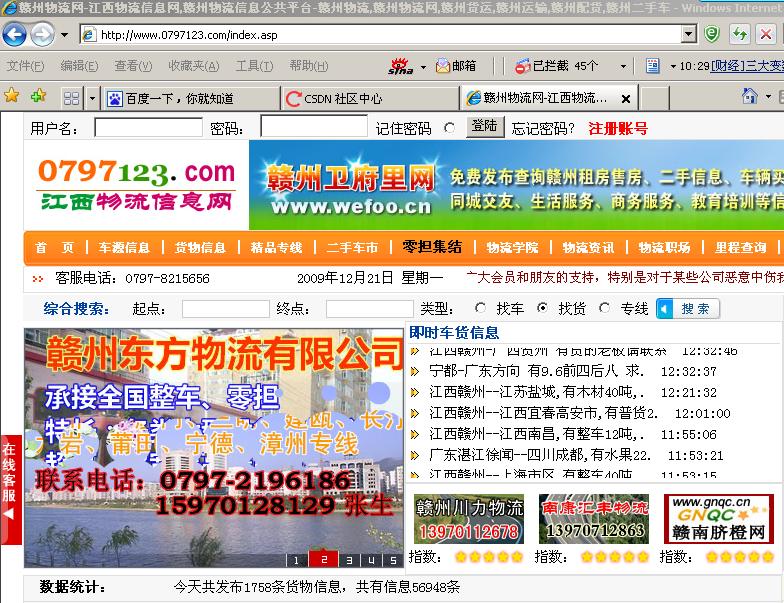Go to 首页 in the orange nav bar
784x603 pixels.
click(54, 248)
